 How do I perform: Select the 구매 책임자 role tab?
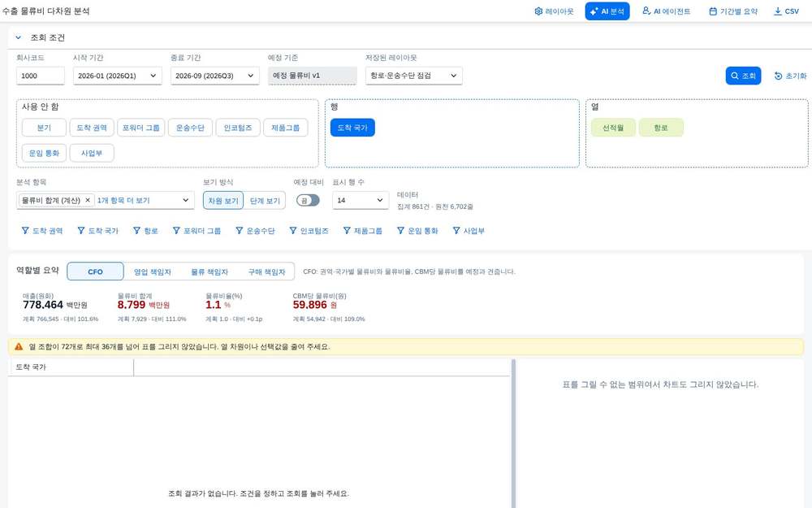pyautogui.click(x=266, y=271)
